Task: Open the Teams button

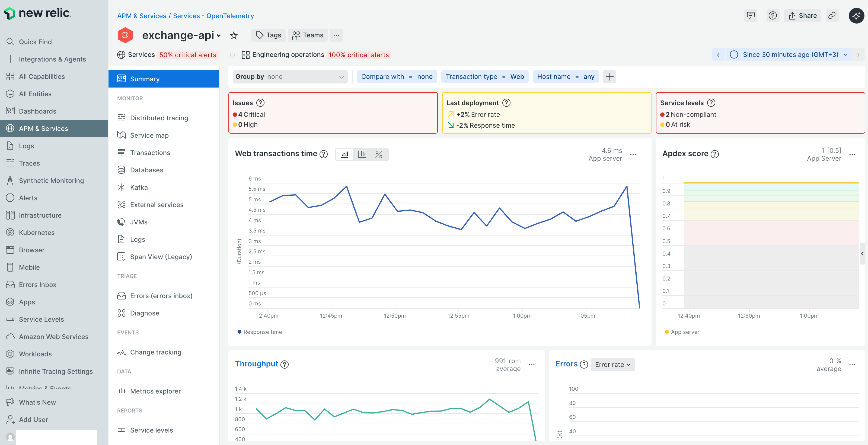Action: click(307, 35)
